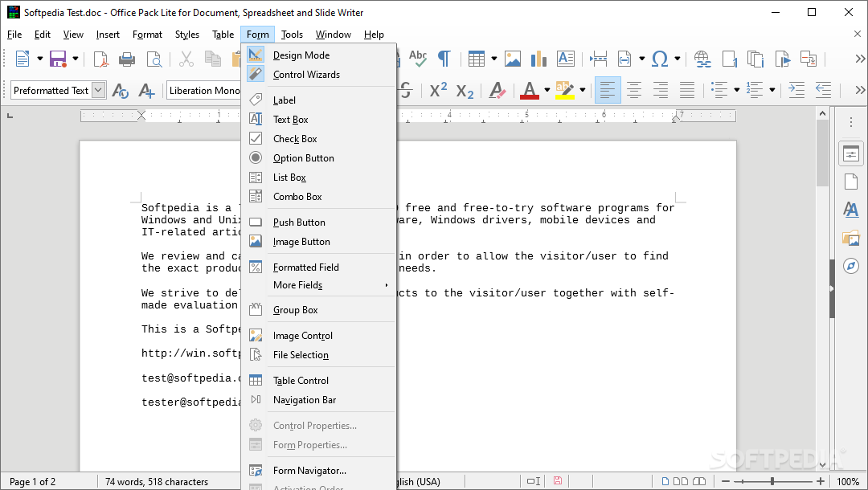Image resolution: width=868 pixels, height=490 pixels.
Task: Click the Save document icon
Action: coord(58,59)
